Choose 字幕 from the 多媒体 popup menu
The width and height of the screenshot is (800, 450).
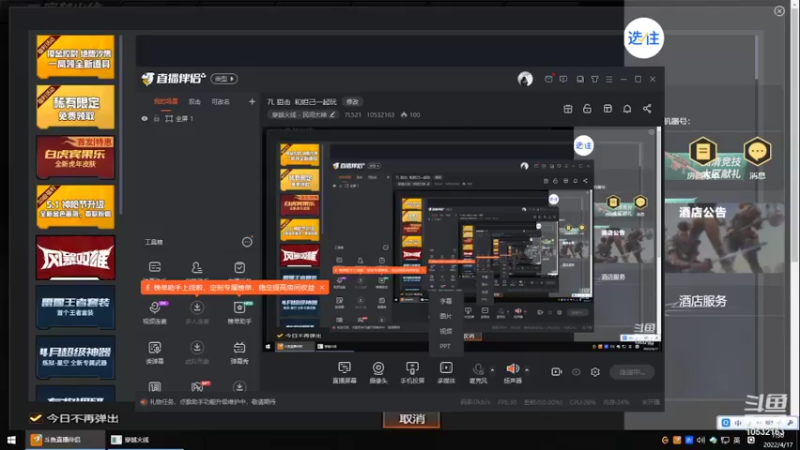445,302
